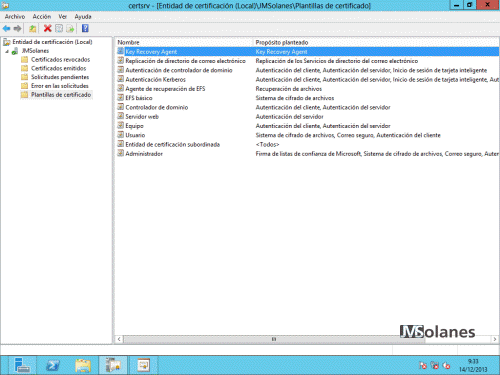This screenshot has height=375, width=500.
Task: Select Certificados emitidos in tree
Action: tap(58, 68)
